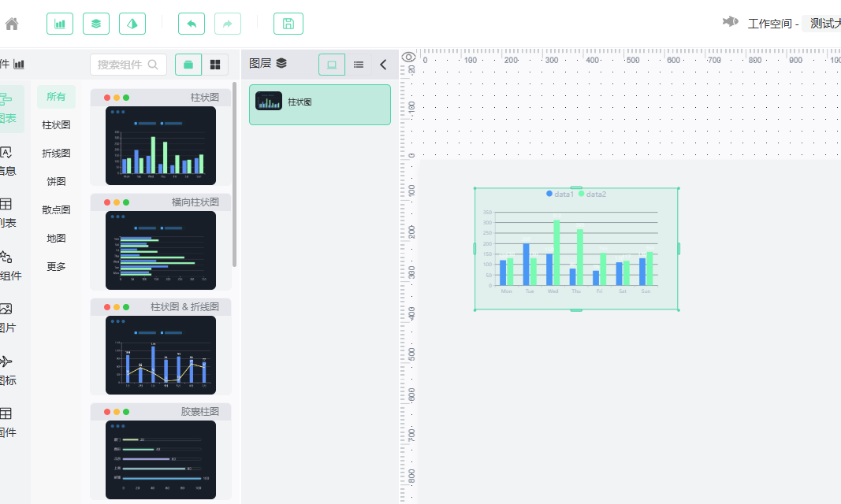Screen dimensions: 841x504
Task: Switch layer panel to thumbnail view
Action: [x=332, y=65]
